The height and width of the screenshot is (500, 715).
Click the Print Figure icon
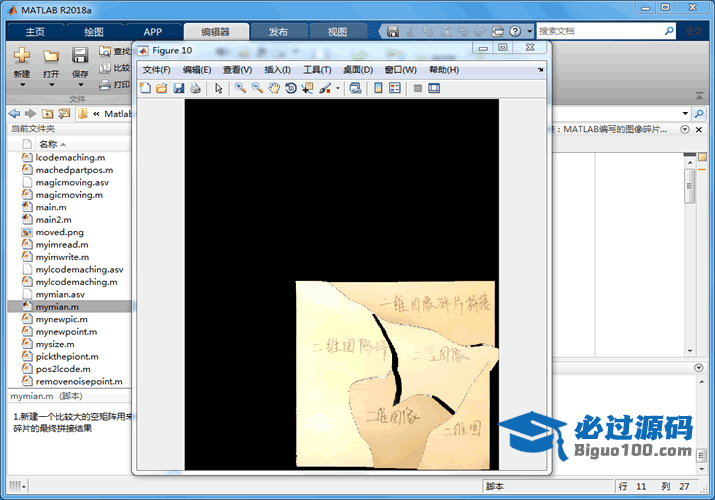pos(195,88)
